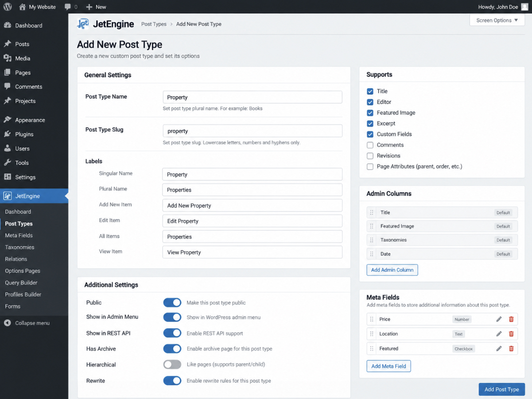Grab the Price meta field drag handle
Viewport: 532px width, 399px height.
pyautogui.click(x=372, y=319)
